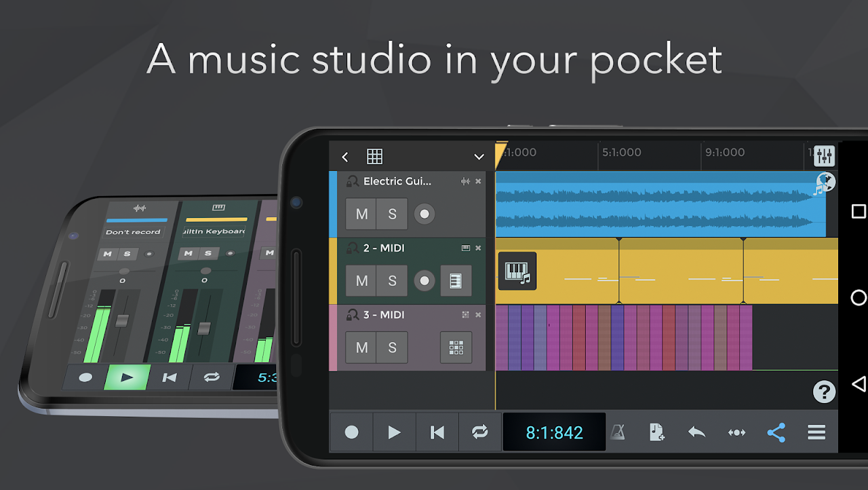Screen dimensions: 868x490
Task: Remove the 3 - MIDI track
Action: (x=478, y=314)
